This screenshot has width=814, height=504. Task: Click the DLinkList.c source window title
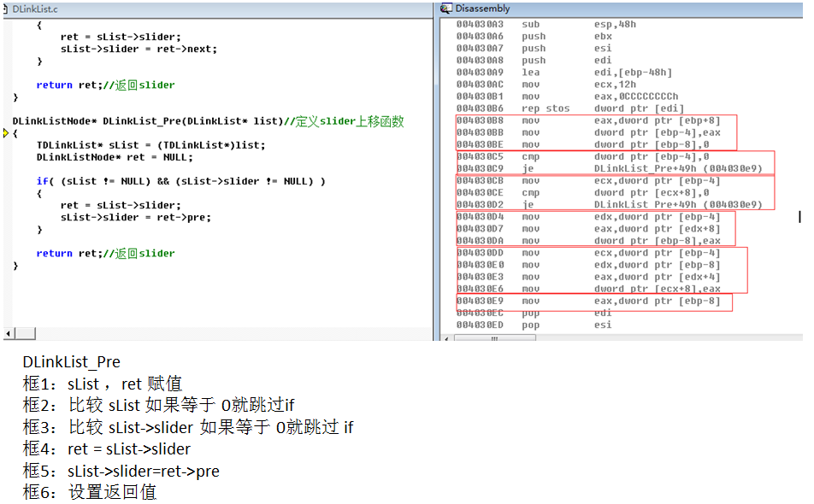click(x=35, y=9)
